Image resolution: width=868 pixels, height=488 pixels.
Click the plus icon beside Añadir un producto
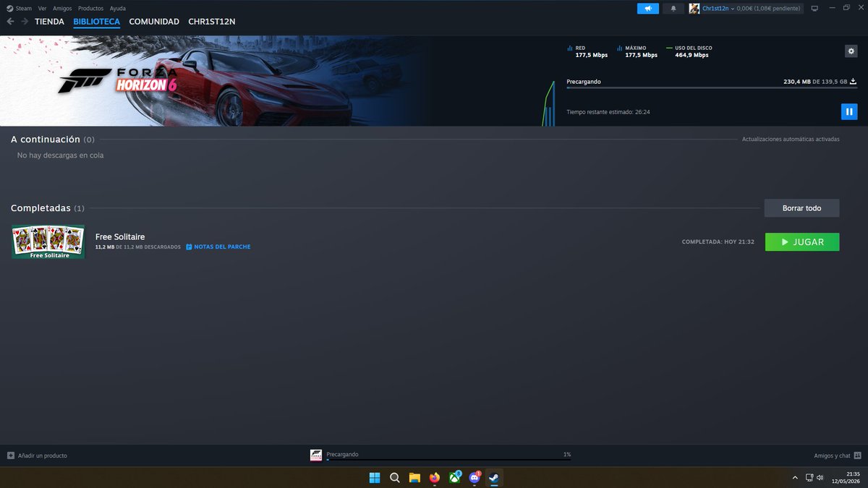[x=11, y=455]
